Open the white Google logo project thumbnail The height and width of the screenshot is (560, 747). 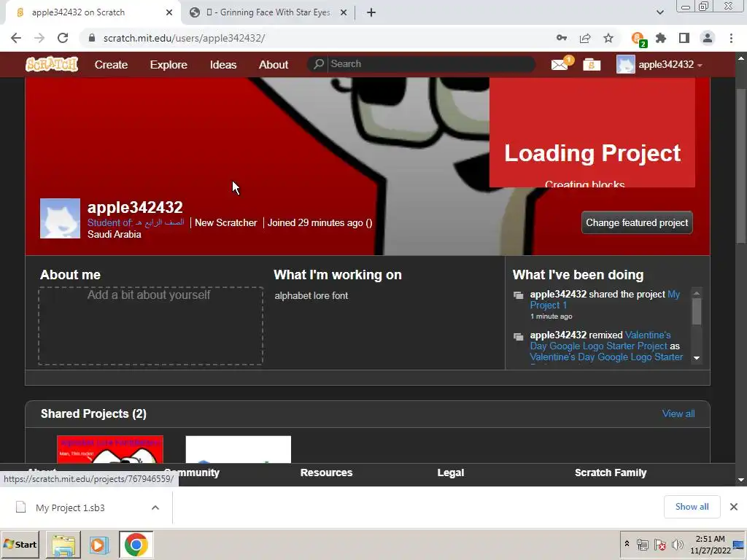pyautogui.click(x=239, y=449)
